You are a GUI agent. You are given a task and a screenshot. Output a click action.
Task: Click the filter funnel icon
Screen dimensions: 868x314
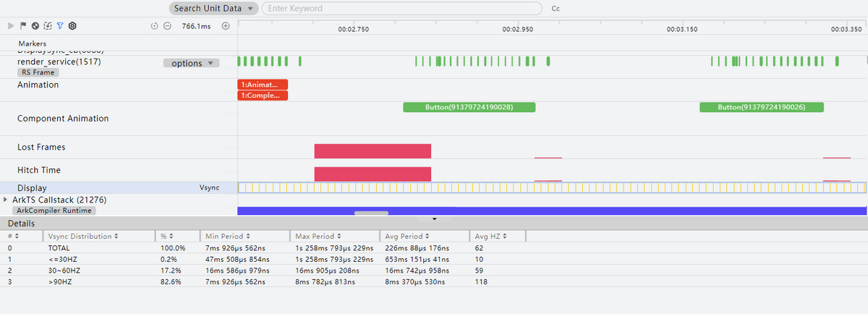pos(60,26)
